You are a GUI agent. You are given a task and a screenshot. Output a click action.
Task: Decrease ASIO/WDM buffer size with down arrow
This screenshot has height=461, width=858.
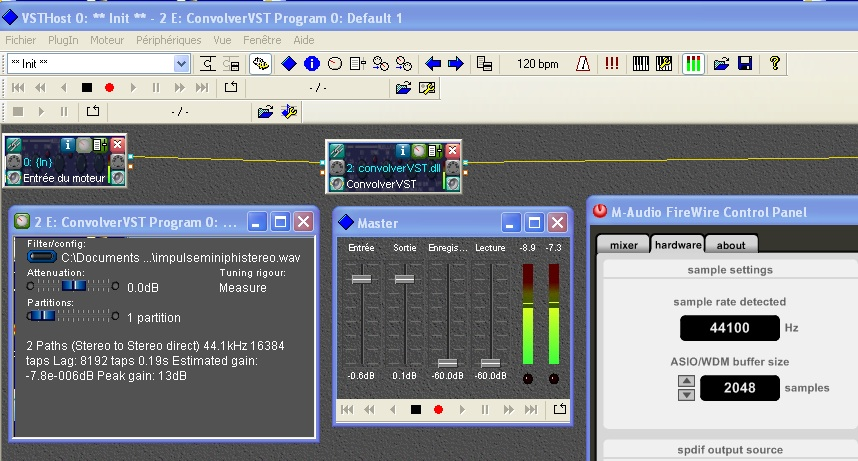686,395
